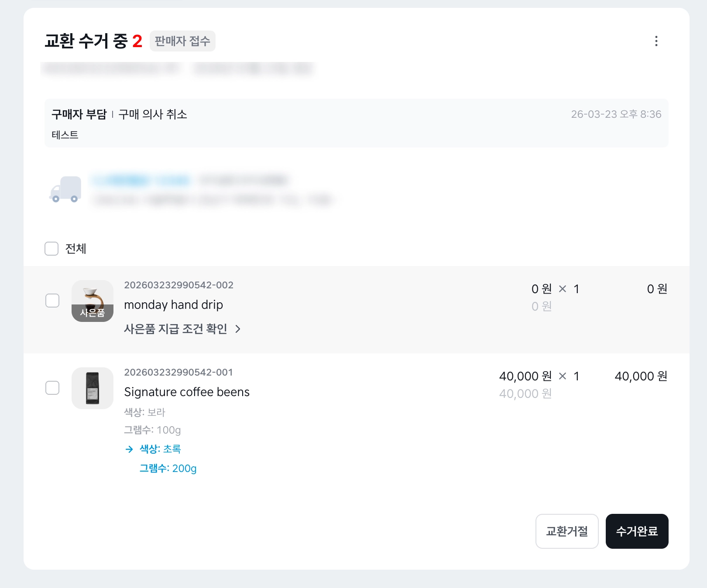Image resolution: width=707 pixels, height=588 pixels.
Task: Click the 교환거절 button
Action: tap(566, 531)
